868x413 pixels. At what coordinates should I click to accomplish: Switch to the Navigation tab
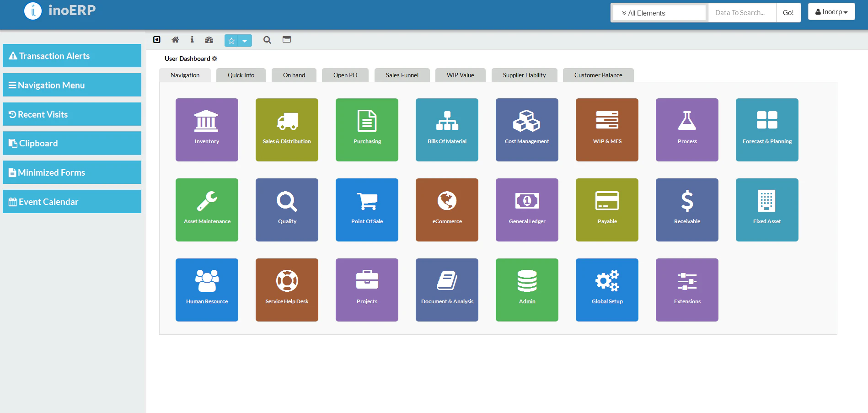click(x=185, y=75)
